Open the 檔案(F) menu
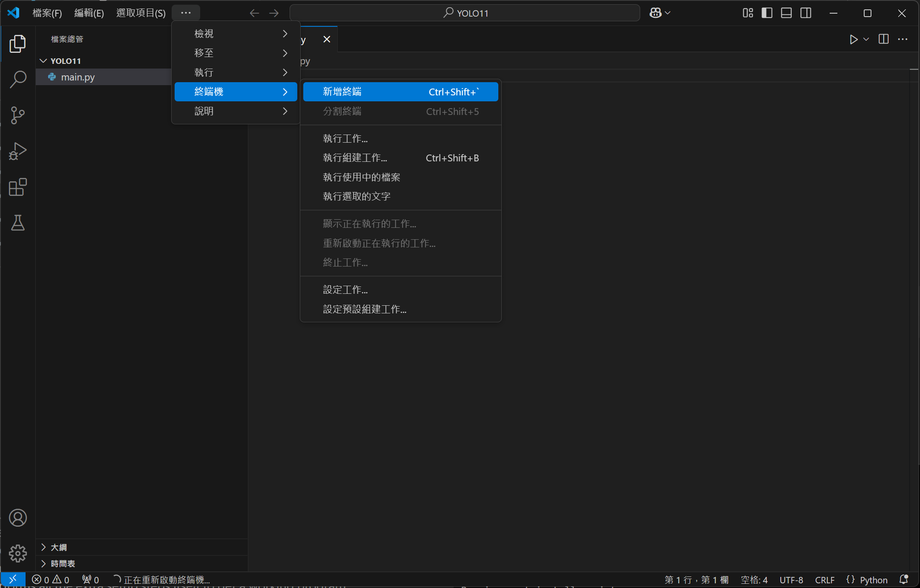Image resolution: width=920 pixels, height=588 pixels. pyautogui.click(x=47, y=13)
